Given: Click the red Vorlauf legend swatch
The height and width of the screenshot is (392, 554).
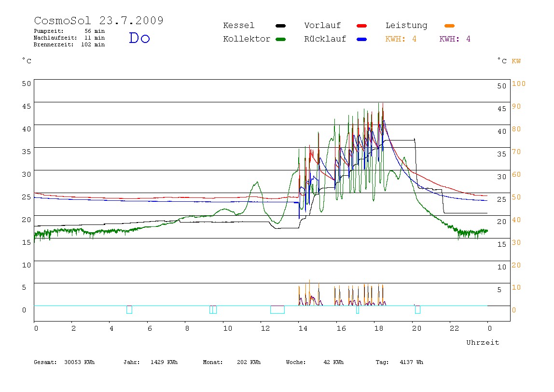Looking at the screenshot, I should coord(362,26).
